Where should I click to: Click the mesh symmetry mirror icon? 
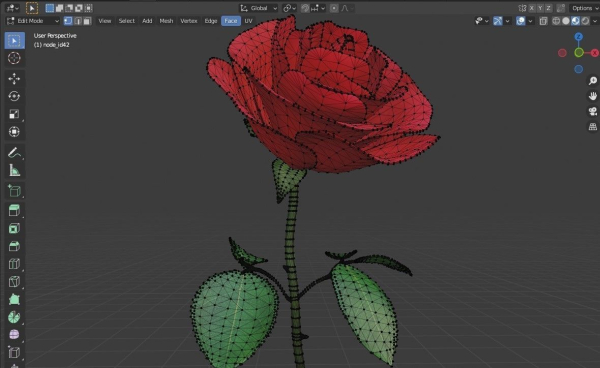click(x=522, y=8)
